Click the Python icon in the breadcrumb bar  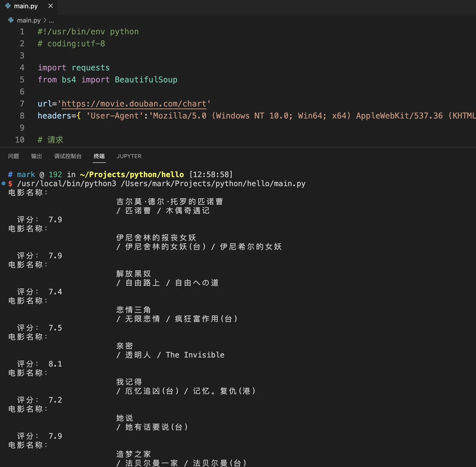pos(11,20)
